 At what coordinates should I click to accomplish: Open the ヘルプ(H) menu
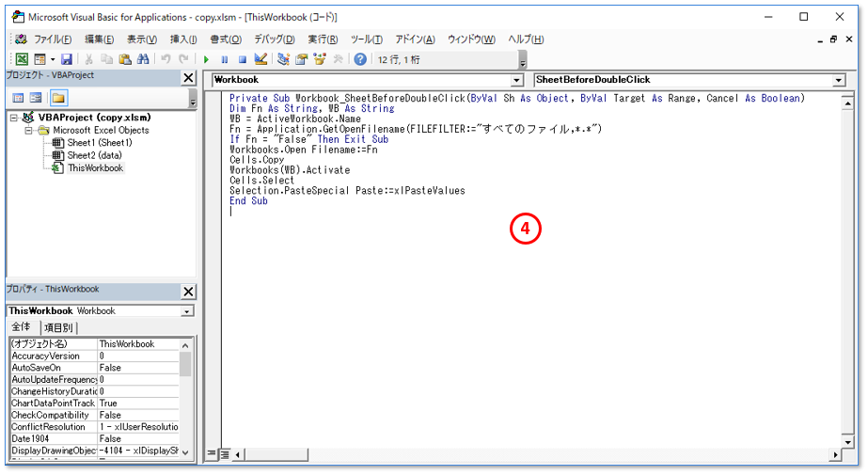click(x=526, y=40)
